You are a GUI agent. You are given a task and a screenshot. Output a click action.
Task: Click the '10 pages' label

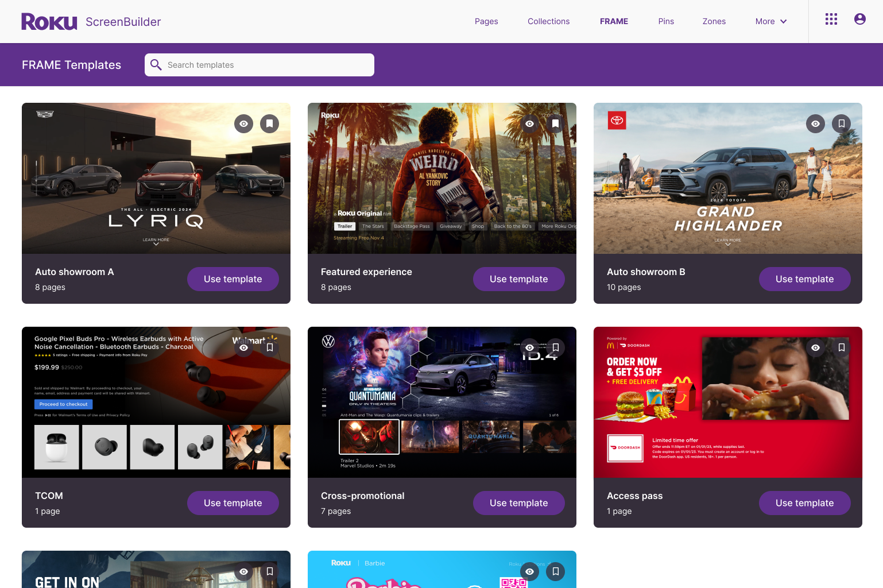pos(624,287)
